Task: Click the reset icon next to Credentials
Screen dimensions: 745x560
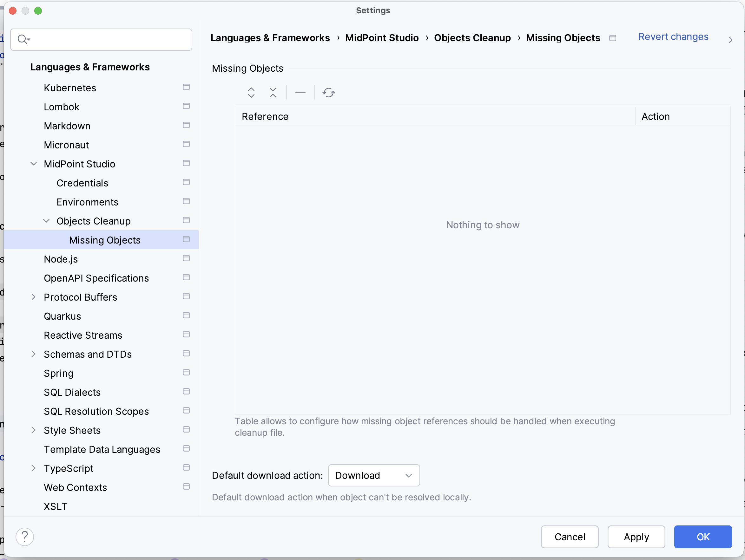Action: (187, 182)
